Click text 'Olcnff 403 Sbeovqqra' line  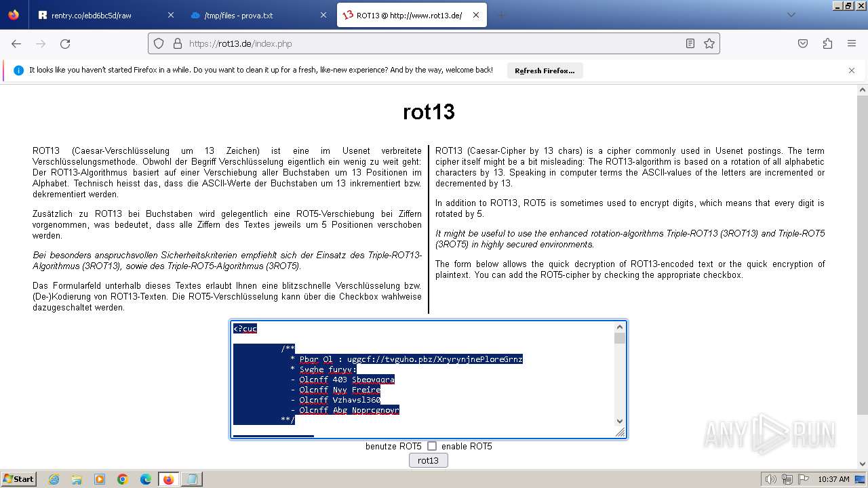347,380
